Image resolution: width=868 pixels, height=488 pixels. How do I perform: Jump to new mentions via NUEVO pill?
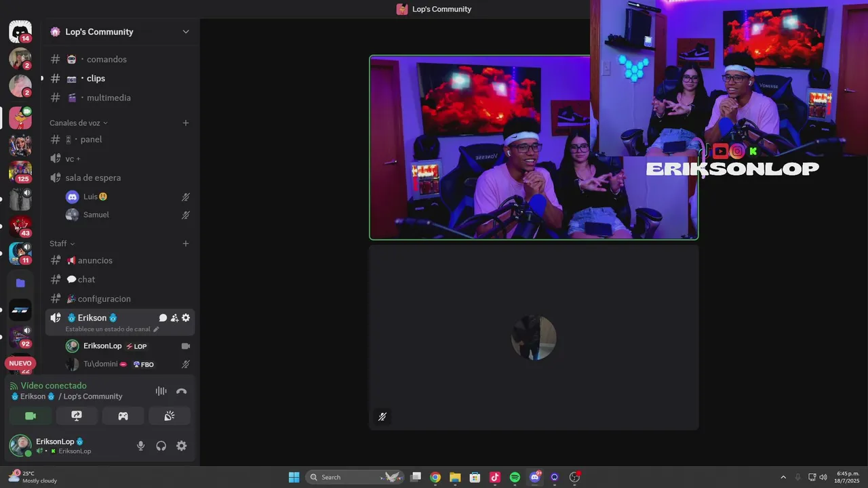pos(20,363)
